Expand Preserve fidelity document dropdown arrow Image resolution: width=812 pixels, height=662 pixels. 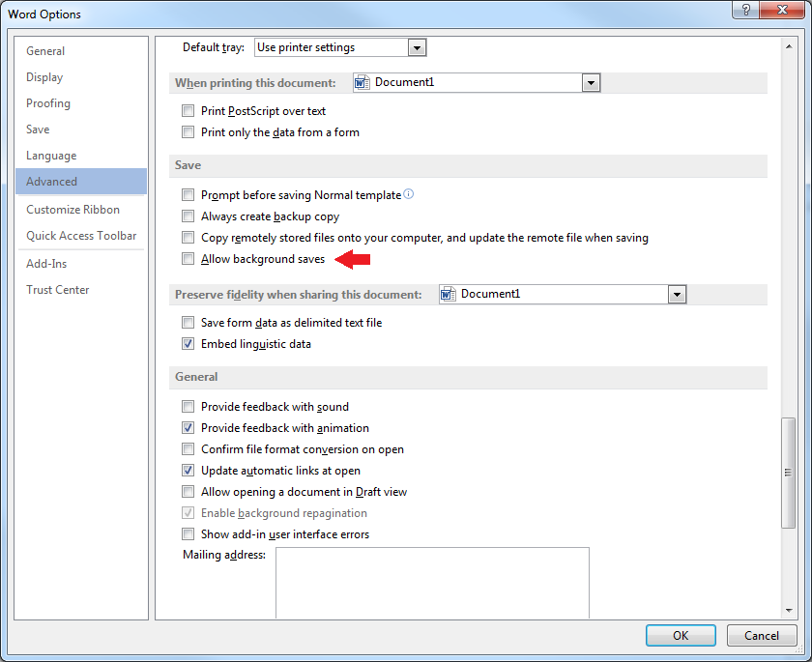[677, 295]
